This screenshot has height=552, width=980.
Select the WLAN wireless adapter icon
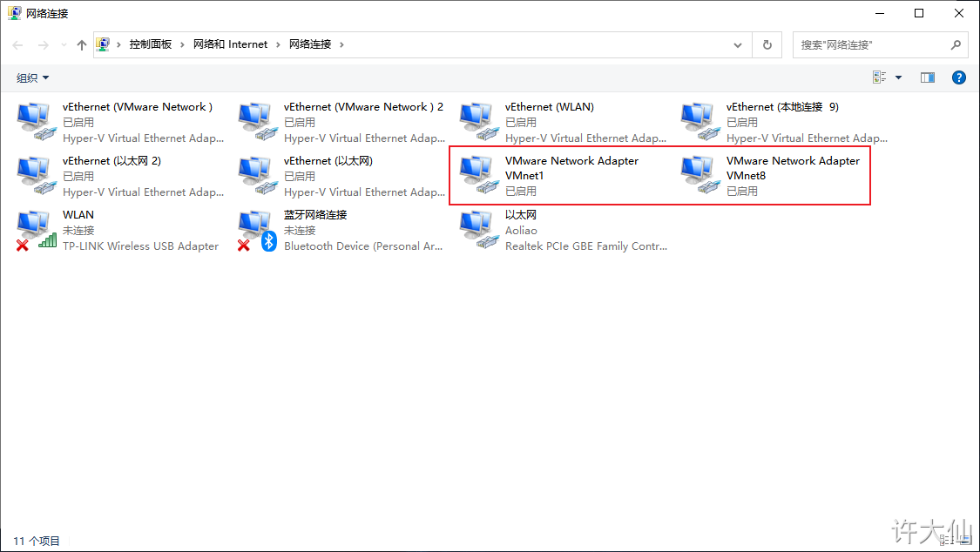click(x=37, y=231)
